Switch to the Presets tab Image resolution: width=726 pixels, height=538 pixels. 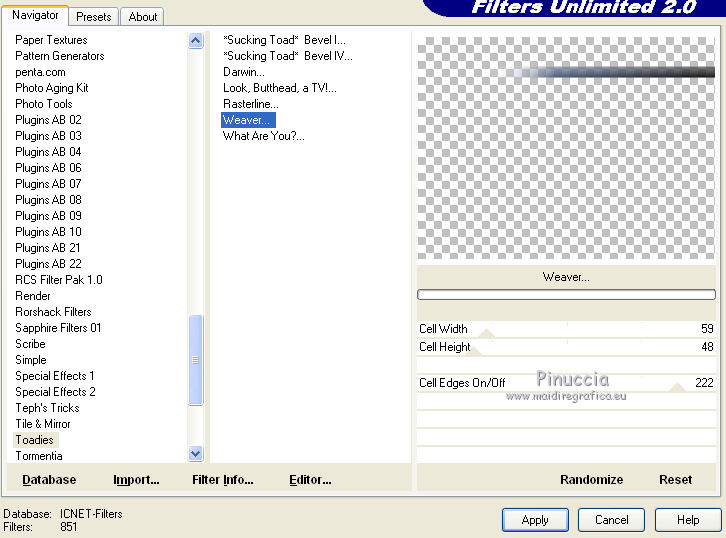(x=94, y=17)
